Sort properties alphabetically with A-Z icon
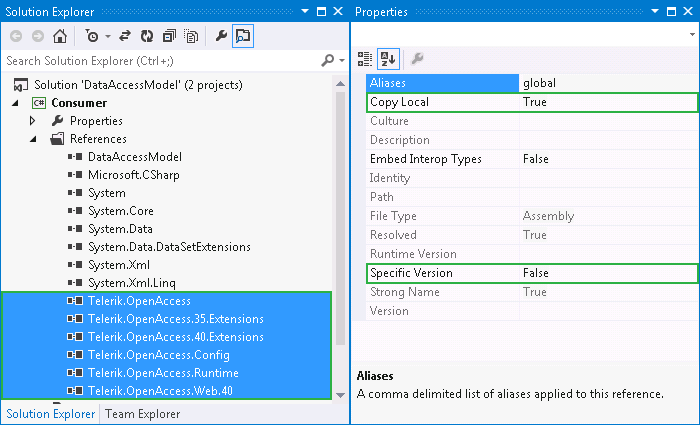 [387, 59]
